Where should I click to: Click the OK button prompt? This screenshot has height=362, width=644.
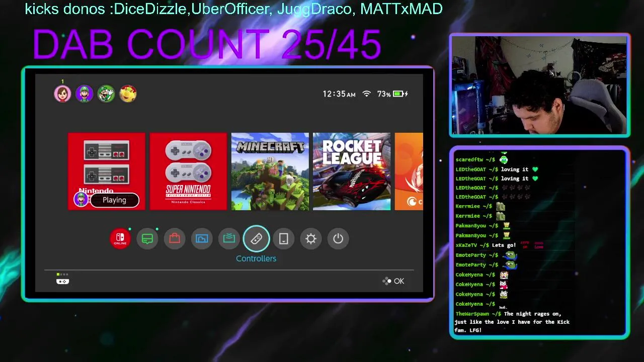tap(393, 281)
